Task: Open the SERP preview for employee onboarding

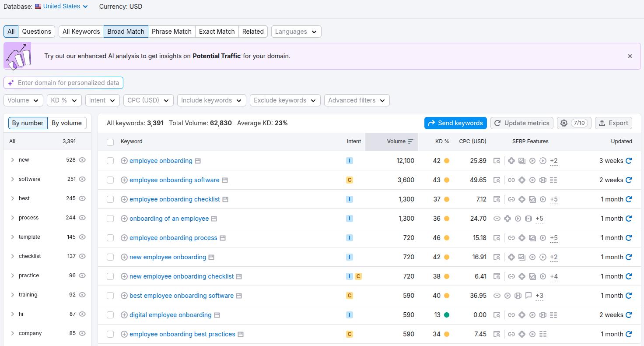Action: [198, 161]
